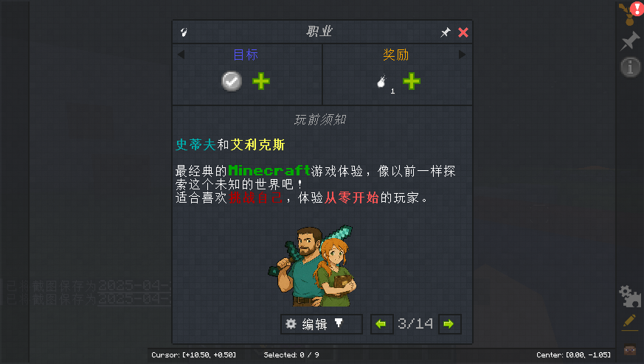Add a new reward with green plus under 奖励

(412, 81)
